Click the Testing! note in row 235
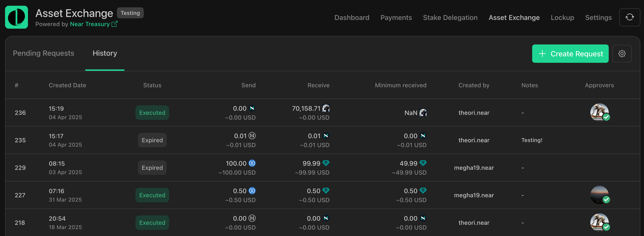This screenshot has width=644, height=236. pyautogui.click(x=532, y=140)
